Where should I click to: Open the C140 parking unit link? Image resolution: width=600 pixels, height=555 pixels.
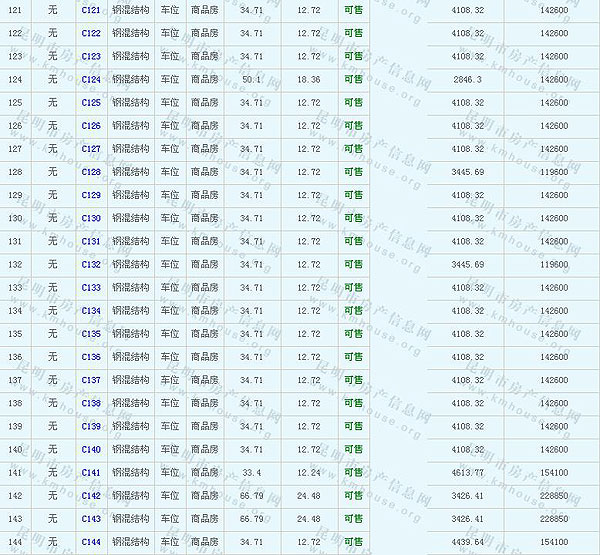pyautogui.click(x=91, y=449)
